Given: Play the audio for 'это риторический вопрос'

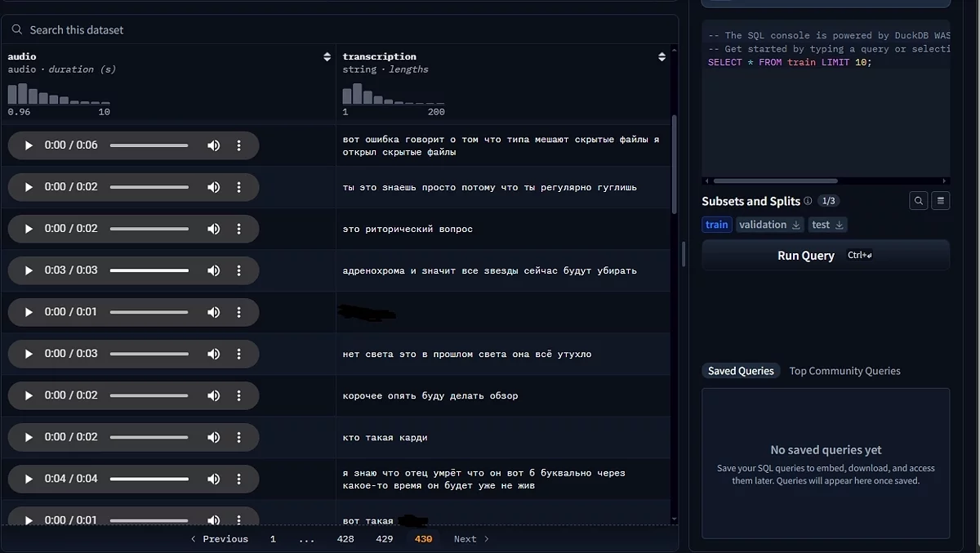Looking at the screenshot, I should [x=29, y=229].
